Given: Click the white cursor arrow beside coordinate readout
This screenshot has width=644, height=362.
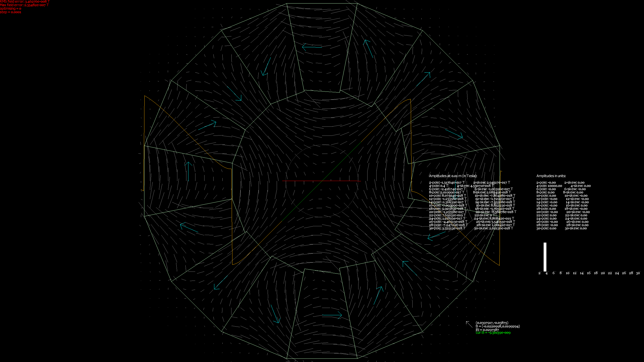Looking at the screenshot, I should click(x=469, y=324).
